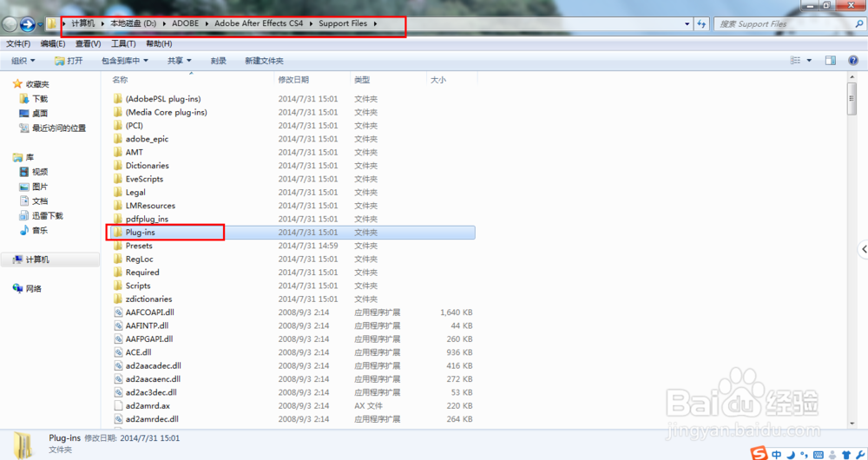The width and height of the screenshot is (868, 460).
Task: Open the View (查看) menu
Action: 88,43
